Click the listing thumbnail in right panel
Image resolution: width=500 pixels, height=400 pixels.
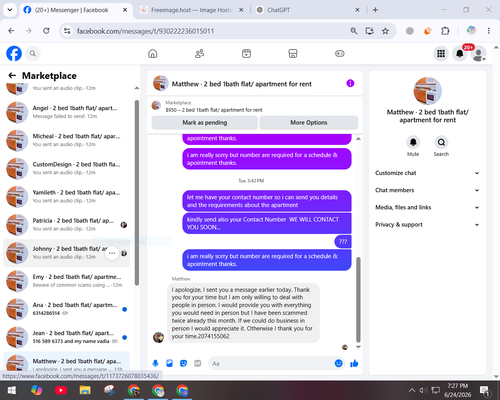point(427,91)
